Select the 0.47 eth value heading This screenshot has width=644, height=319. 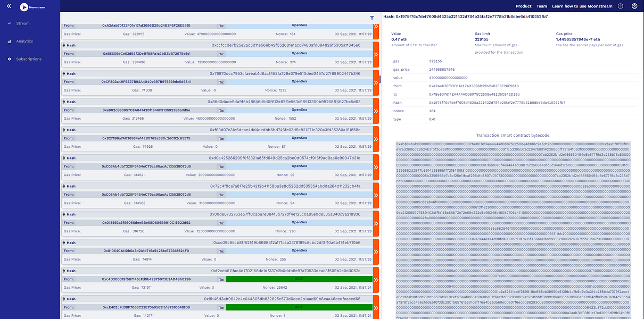pos(400,39)
